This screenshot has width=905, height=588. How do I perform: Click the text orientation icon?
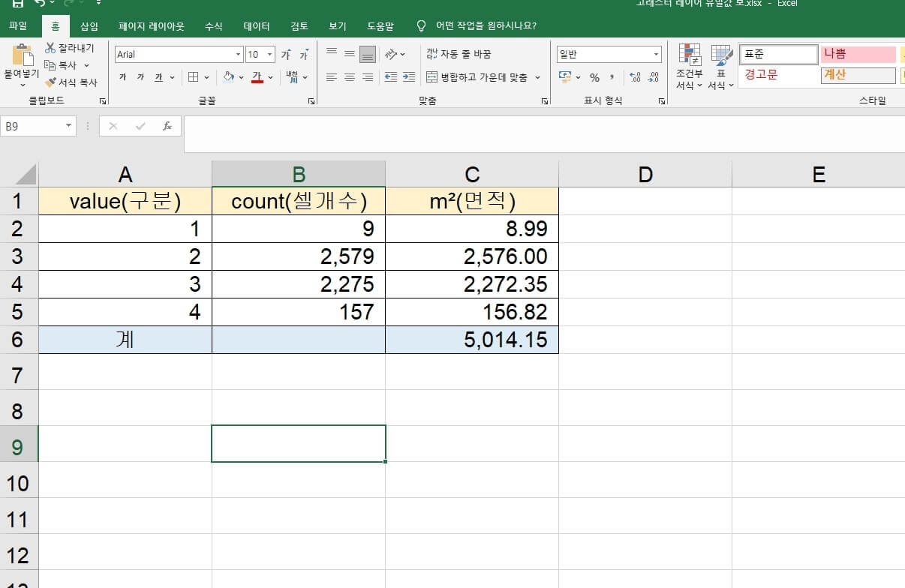point(391,54)
